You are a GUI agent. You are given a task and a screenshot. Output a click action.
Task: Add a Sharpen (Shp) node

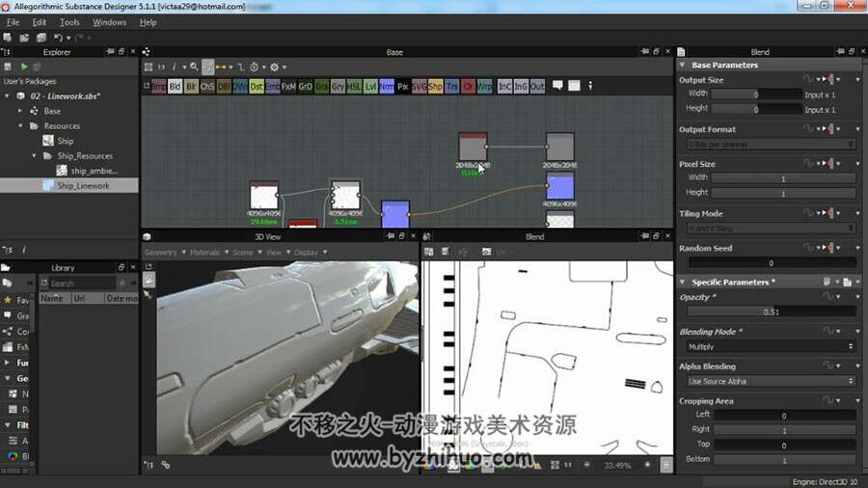[x=435, y=86]
